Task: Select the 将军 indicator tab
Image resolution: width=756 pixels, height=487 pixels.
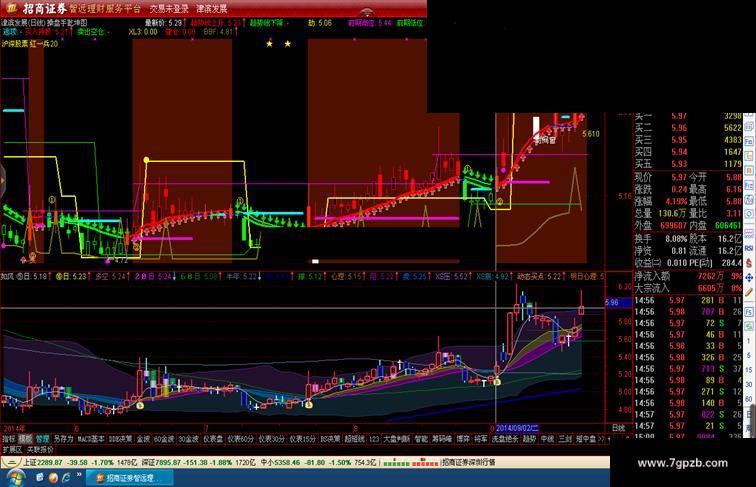Action: pos(481,439)
